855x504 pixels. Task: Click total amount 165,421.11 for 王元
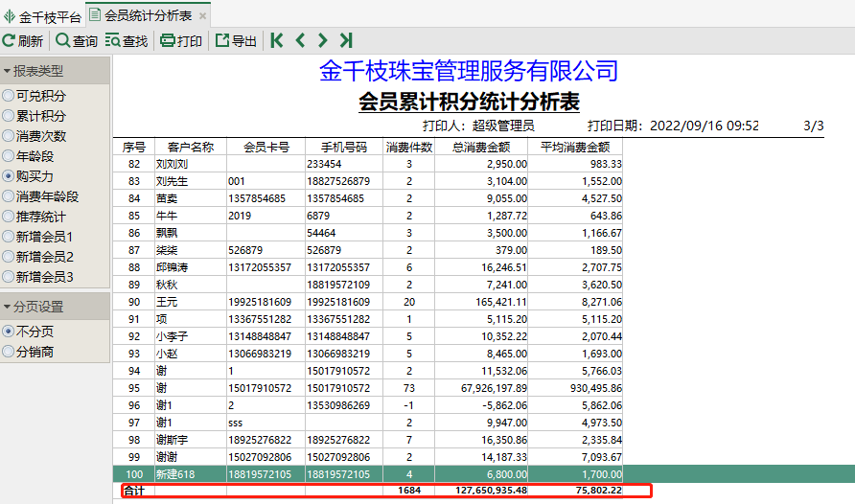500,303
